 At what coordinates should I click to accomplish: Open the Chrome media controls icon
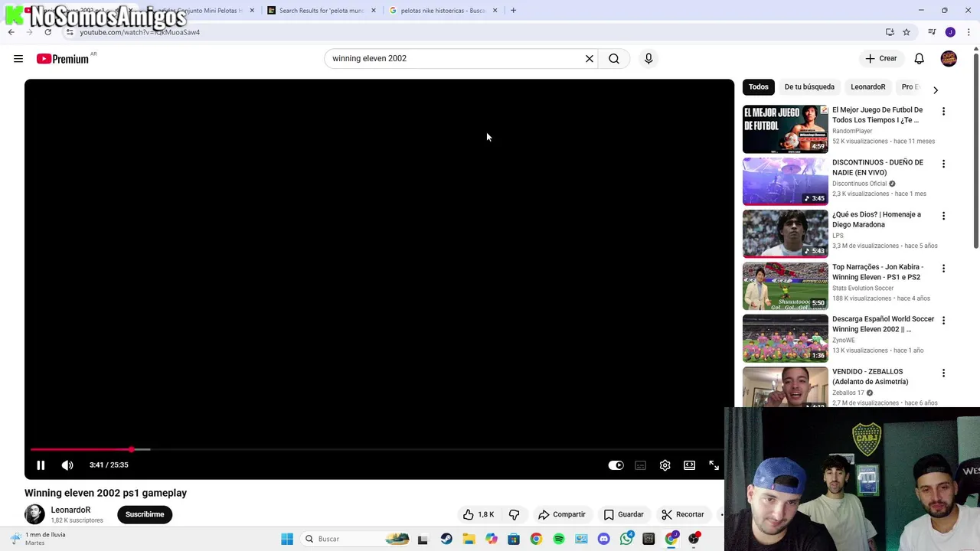click(x=932, y=32)
